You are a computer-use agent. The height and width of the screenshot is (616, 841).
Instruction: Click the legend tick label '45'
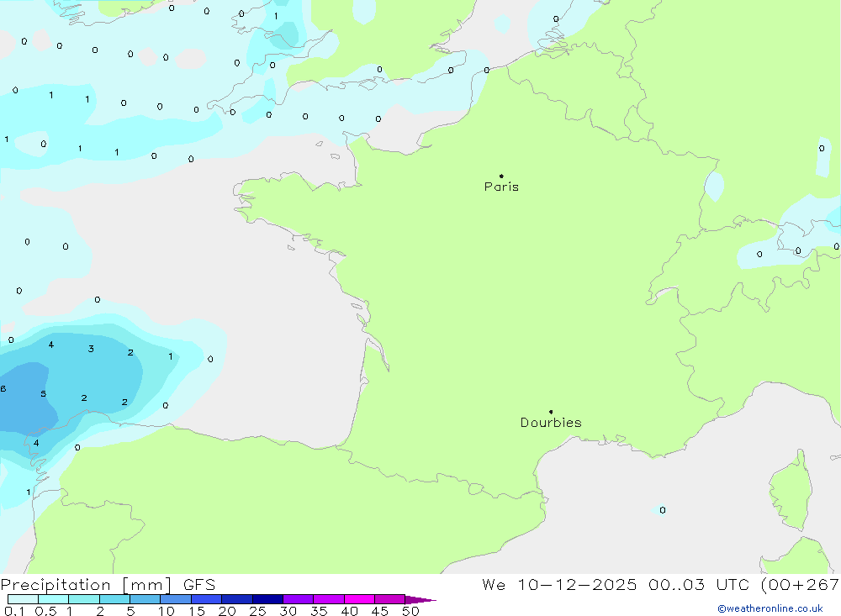coord(380,611)
